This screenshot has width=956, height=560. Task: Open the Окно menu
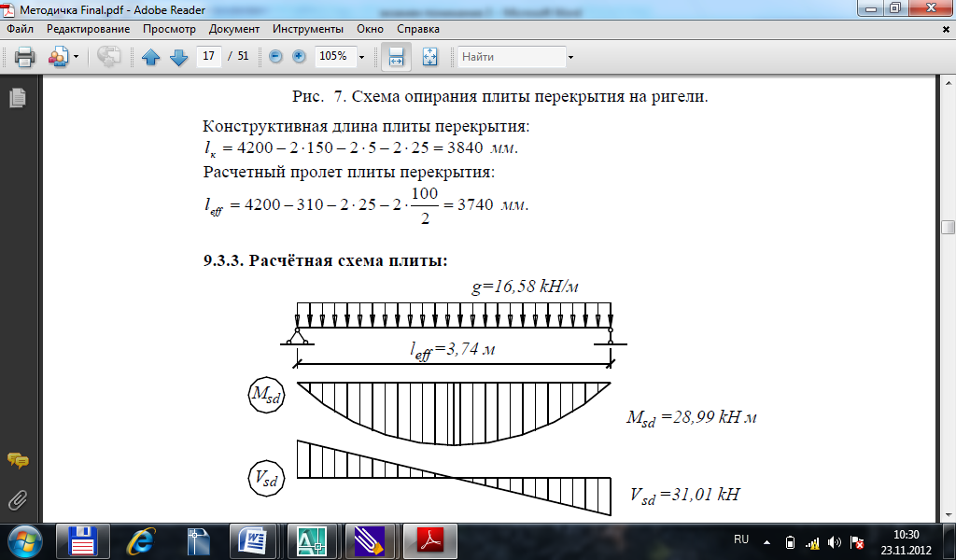pos(370,29)
